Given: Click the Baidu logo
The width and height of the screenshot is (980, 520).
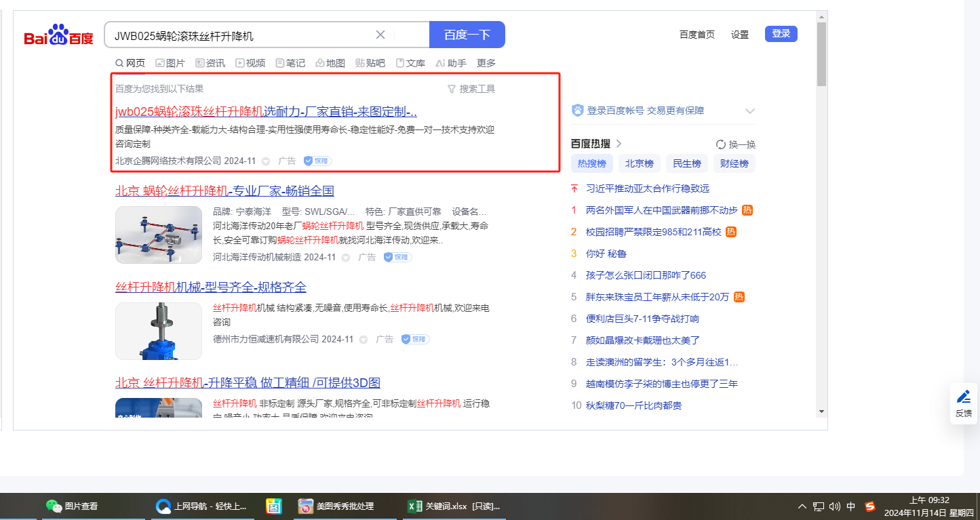Looking at the screenshot, I should 58,36.
